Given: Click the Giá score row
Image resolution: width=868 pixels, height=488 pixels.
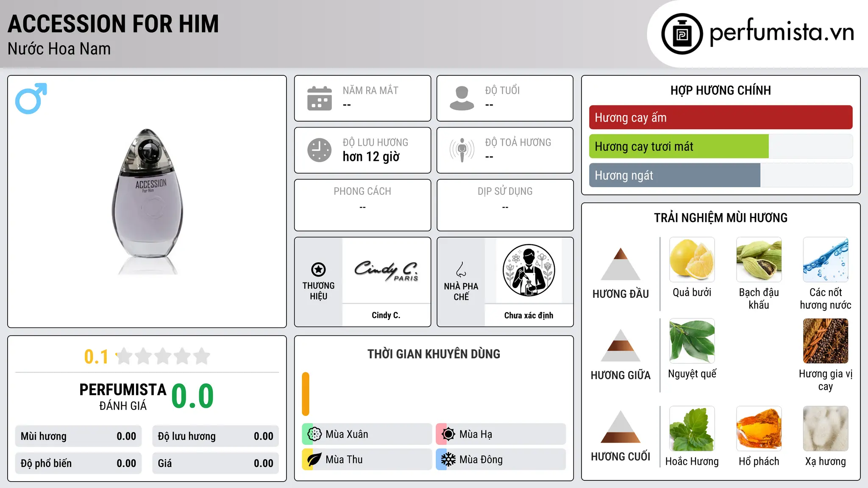Looking at the screenshot, I should [215, 463].
